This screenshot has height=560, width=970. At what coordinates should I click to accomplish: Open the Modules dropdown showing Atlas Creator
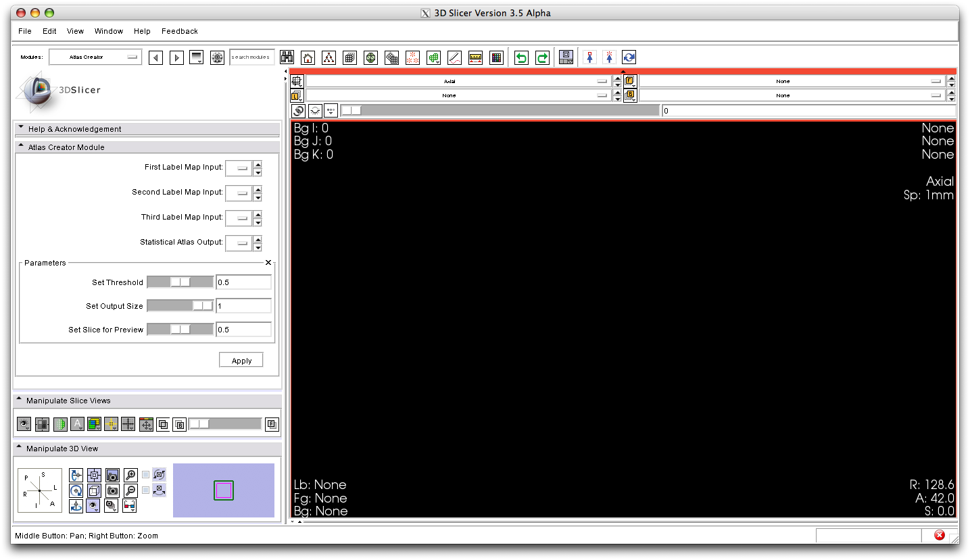95,57
